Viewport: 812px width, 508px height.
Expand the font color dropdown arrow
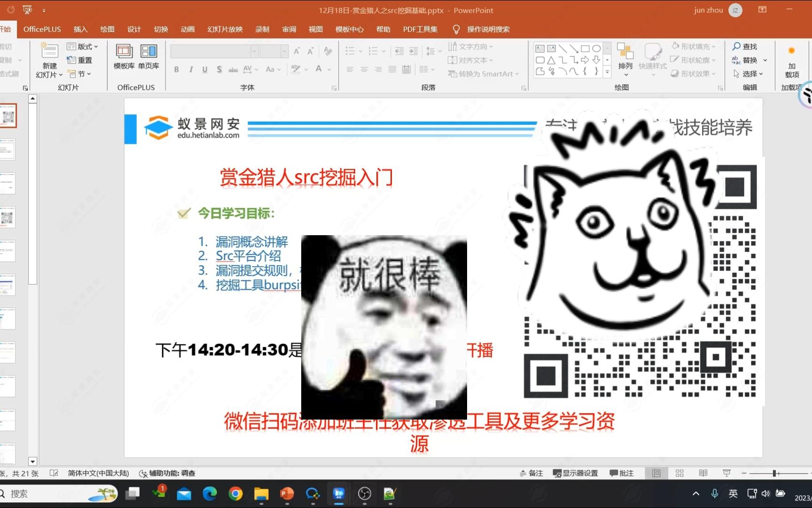pyautogui.click(x=329, y=70)
